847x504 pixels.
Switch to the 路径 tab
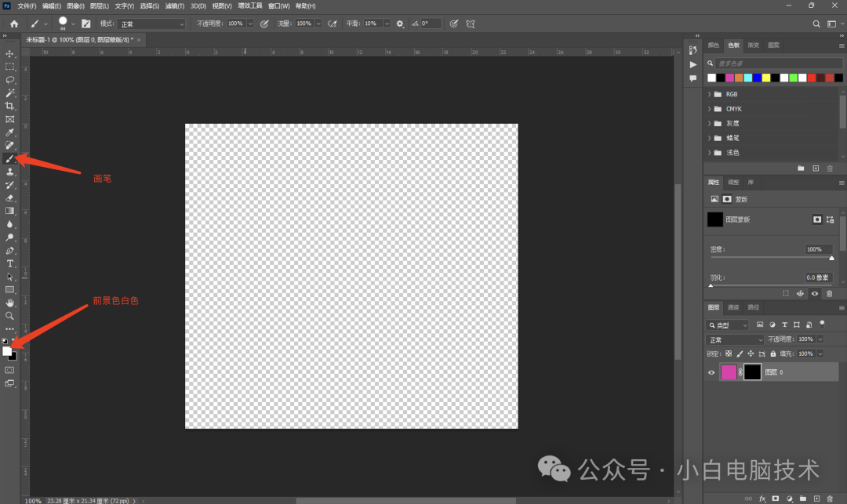click(754, 307)
